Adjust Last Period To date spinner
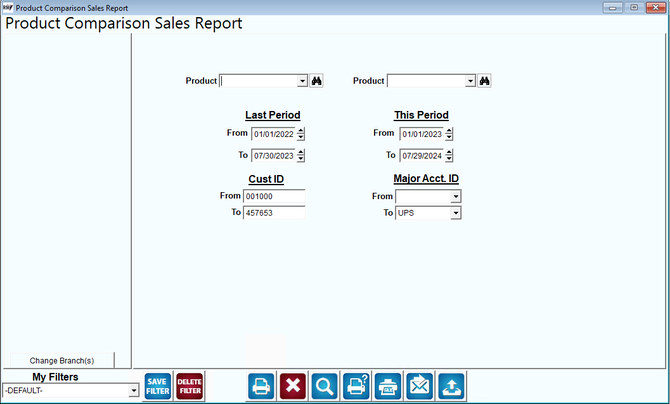Image resolution: width=670 pixels, height=404 pixels. point(301,156)
